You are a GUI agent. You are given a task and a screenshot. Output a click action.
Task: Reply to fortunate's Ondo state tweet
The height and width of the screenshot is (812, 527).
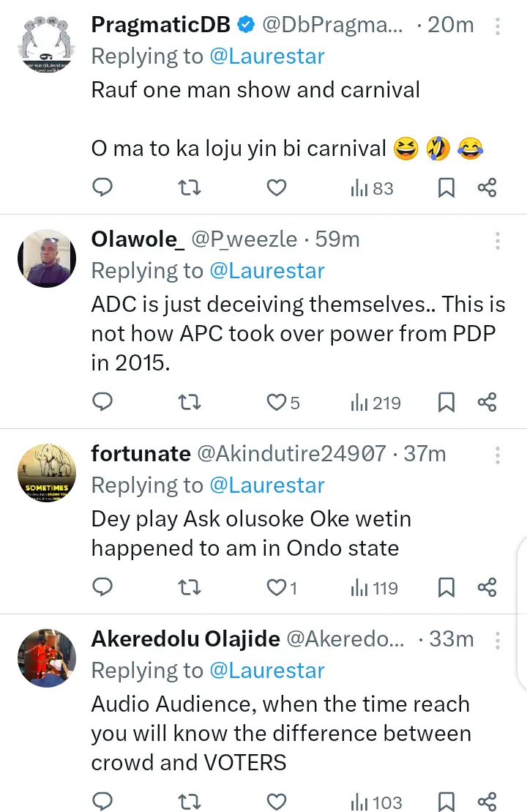[x=103, y=587]
